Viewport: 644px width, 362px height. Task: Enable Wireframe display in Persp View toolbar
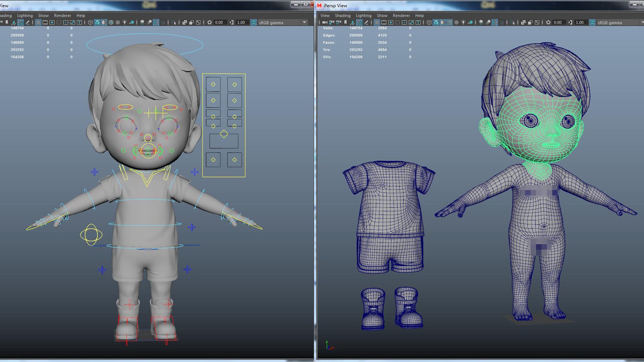coord(429,22)
